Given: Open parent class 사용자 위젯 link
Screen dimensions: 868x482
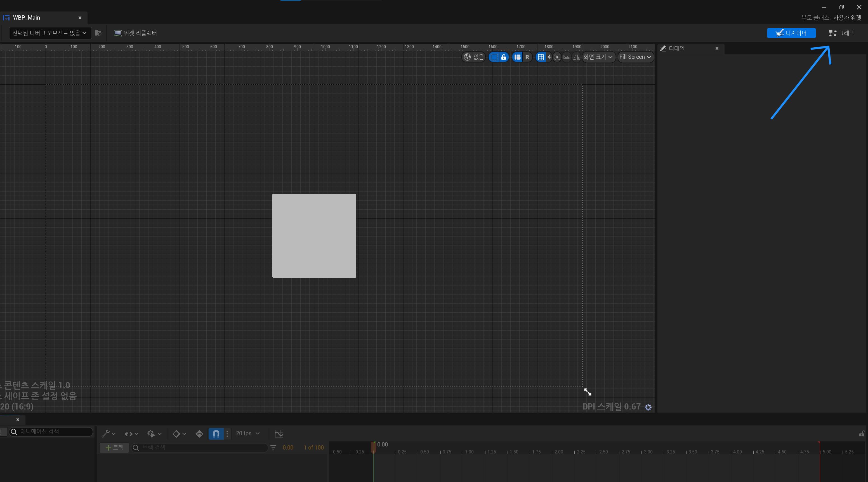Looking at the screenshot, I should 847,18.
